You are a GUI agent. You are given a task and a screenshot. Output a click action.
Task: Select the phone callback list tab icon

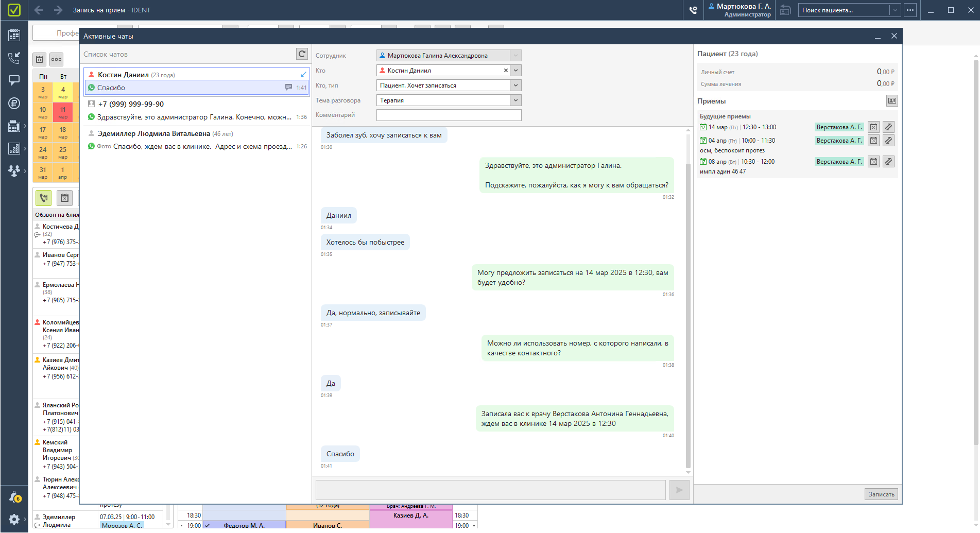click(x=44, y=198)
